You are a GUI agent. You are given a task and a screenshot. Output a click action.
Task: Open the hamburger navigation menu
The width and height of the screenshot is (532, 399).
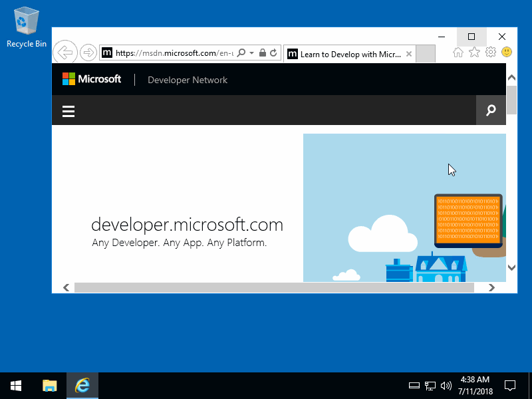[68, 111]
